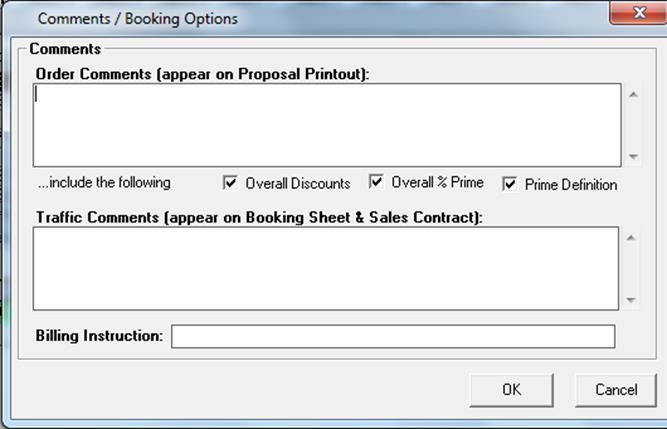Toggle the Overall % Prime checkbox
This screenshot has height=429, width=667.
(x=377, y=182)
